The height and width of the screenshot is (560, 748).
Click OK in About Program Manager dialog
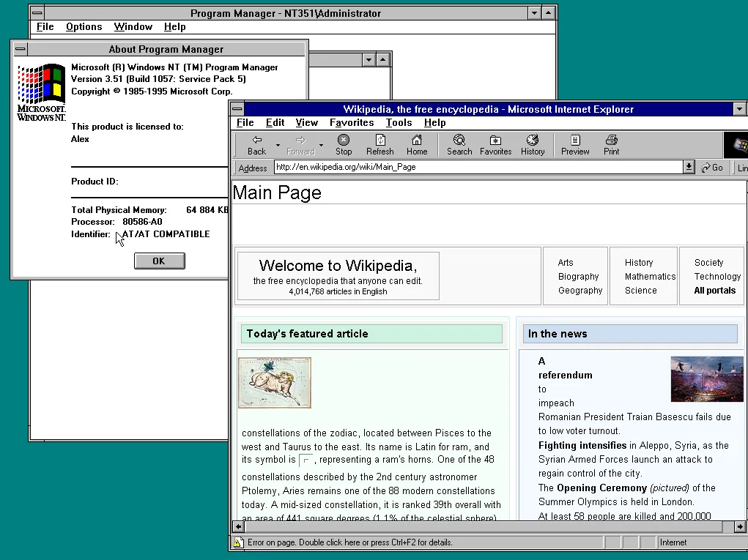(159, 261)
